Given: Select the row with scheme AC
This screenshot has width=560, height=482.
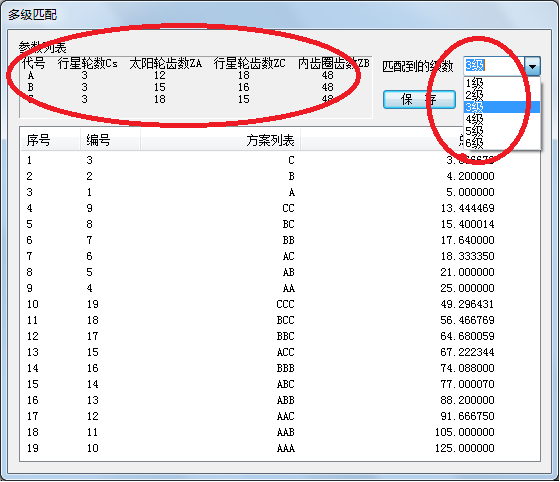Looking at the screenshot, I should click(280, 256).
